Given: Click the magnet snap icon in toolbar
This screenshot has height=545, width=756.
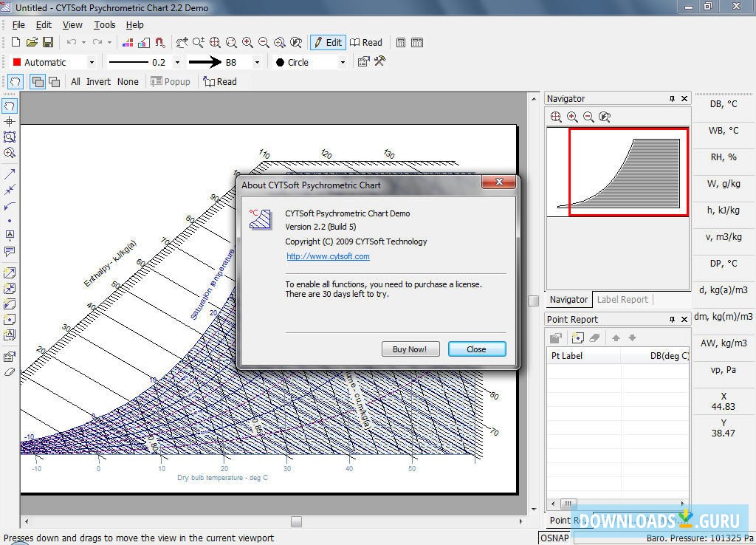Looking at the screenshot, I should pos(159,43).
